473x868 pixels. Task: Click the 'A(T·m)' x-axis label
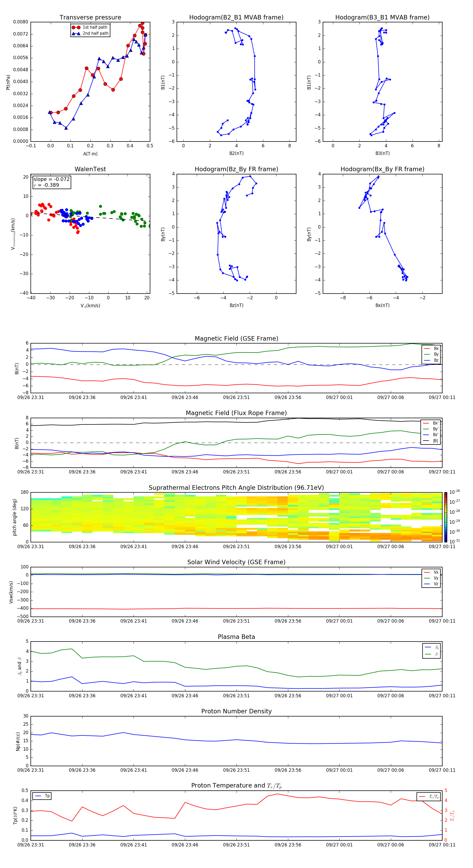pos(90,154)
